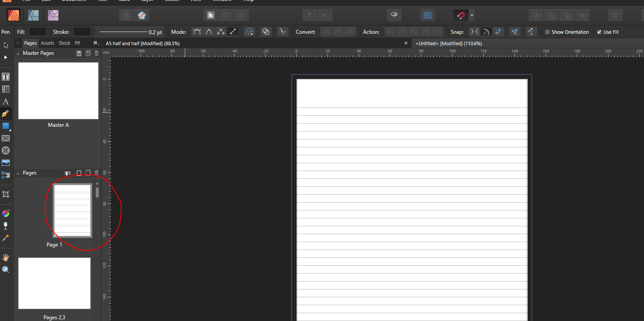This screenshot has height=321, width=644.
Task: Toggle the crossed-out flower preflight icon
Action: click(142, 15)
